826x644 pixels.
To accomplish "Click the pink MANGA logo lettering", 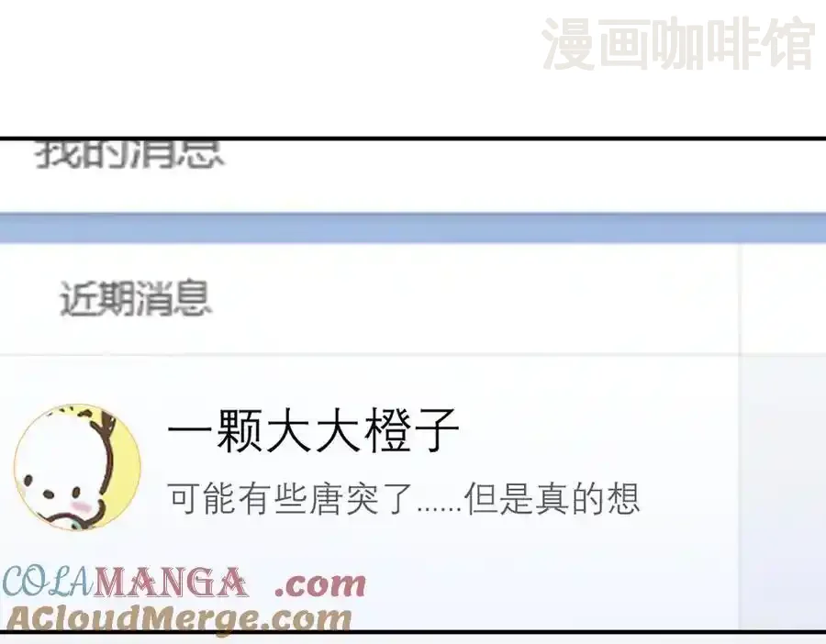I will (171, 583).
